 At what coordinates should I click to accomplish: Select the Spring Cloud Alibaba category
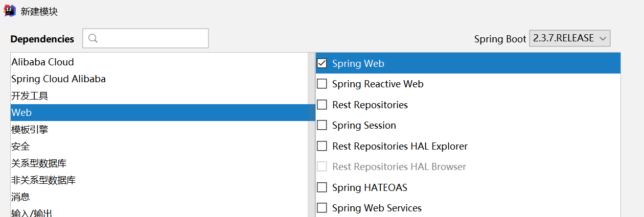(x=58, y=79)
